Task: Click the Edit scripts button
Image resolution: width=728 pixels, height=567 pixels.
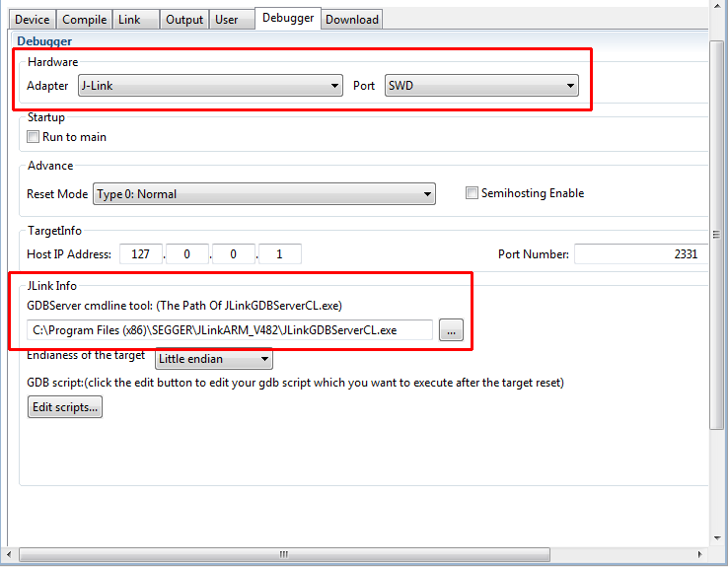Action: click(65, 407)
